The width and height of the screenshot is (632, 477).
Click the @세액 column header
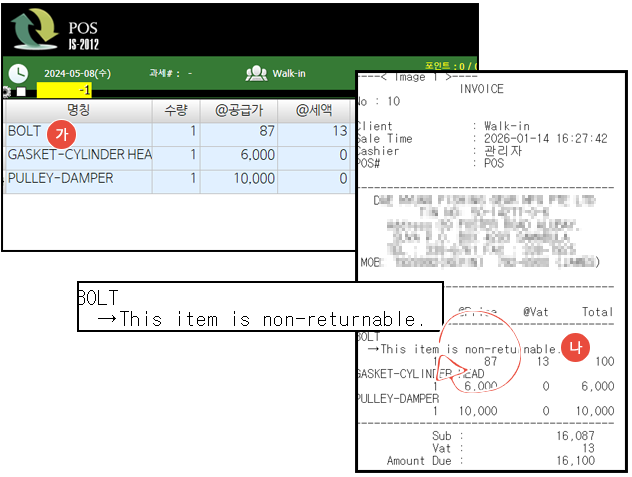(x=314, y=110)
